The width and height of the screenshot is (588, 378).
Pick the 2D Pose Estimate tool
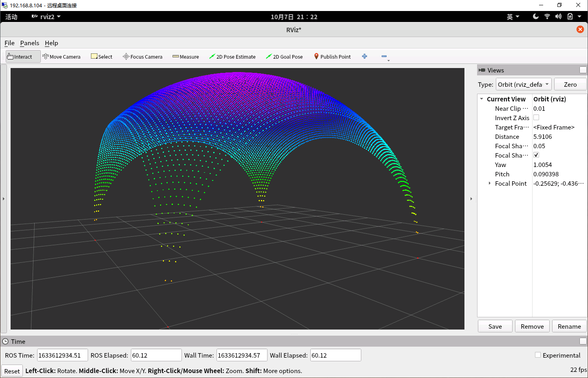tap(232, 57)
